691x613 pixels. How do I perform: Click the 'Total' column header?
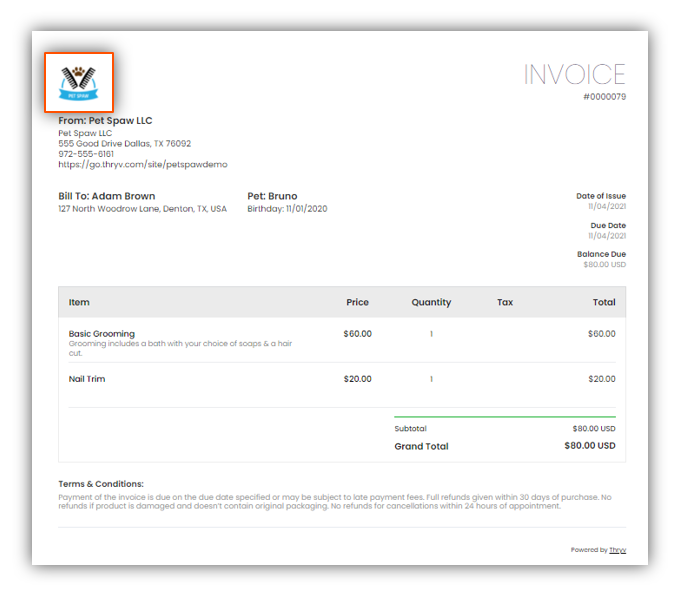point(604,302)
